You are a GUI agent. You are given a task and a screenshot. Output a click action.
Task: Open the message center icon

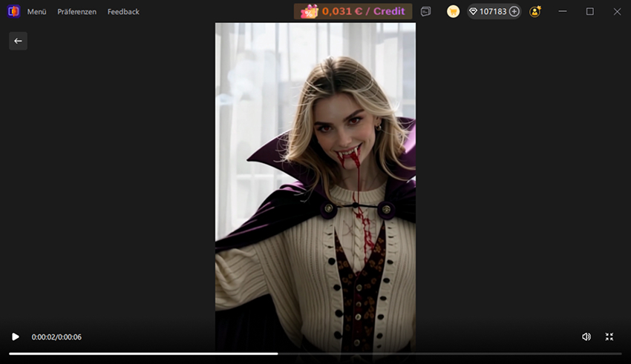(425, 12)
